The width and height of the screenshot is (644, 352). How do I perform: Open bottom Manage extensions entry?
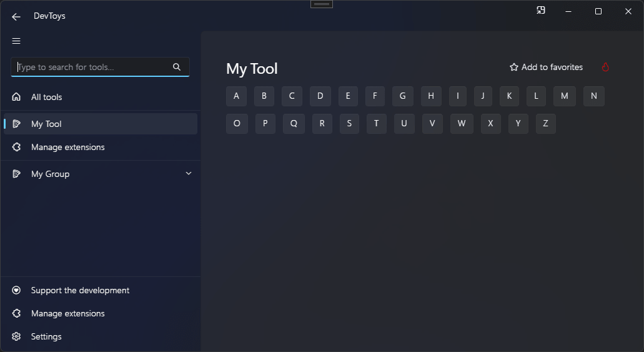pyautogui.click(x=101, y=313)
